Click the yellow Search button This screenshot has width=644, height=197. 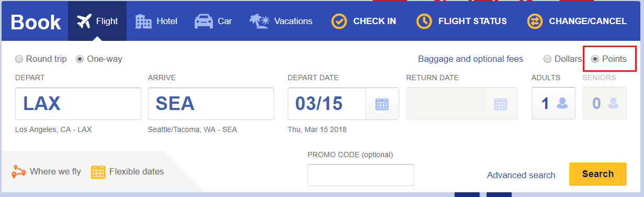point(597,174)
